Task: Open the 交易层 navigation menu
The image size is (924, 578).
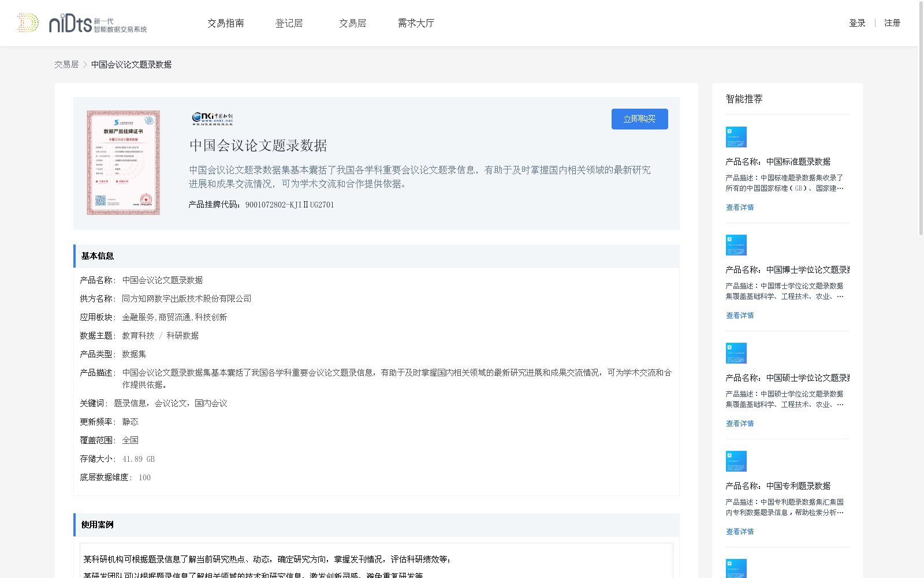Action: 353,23
